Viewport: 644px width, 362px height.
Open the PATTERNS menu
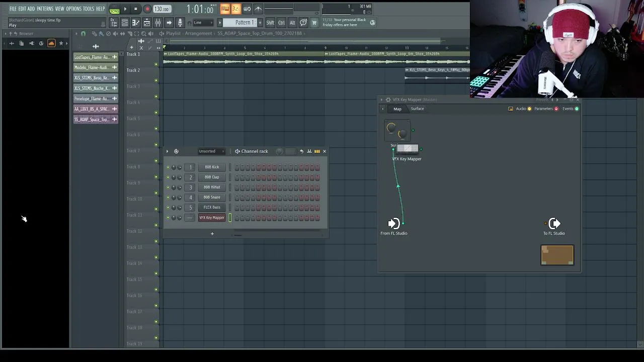45,9
